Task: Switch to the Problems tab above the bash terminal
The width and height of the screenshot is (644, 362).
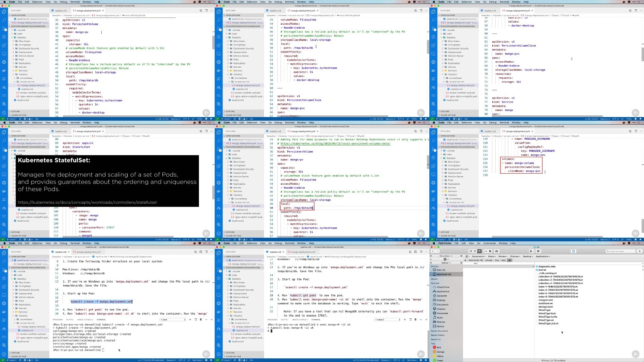Action: tap(58, 319)
